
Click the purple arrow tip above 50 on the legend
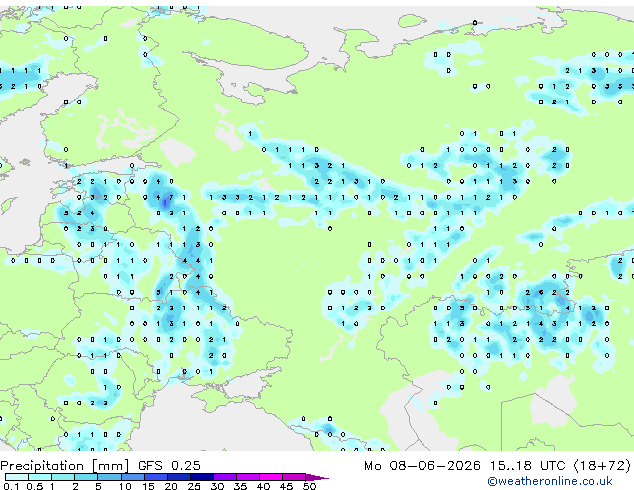coord(317,477)
